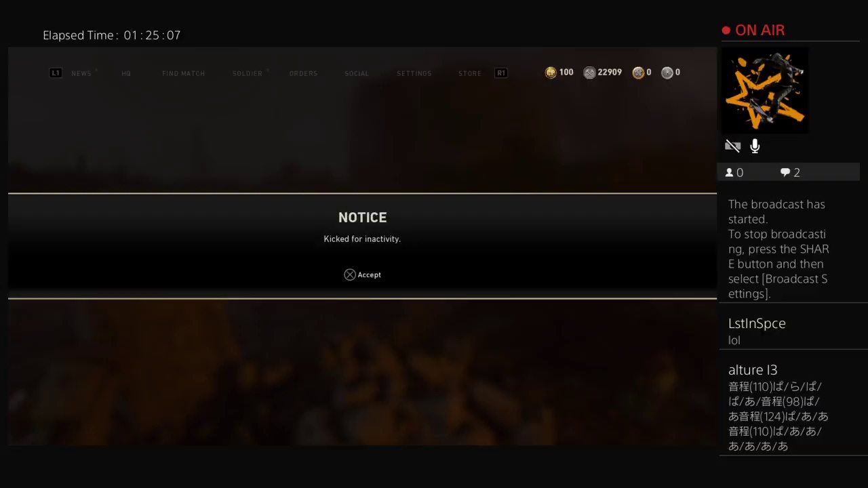Switch to the FIND MATCH tab
Viewport: 868px width, 488px height.
[x=183, y=73]
